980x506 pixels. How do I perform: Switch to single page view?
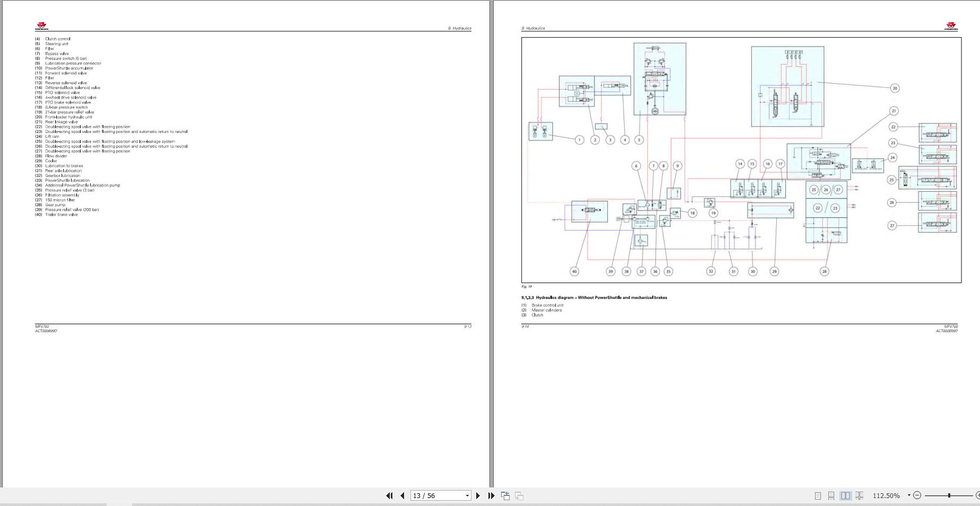[818, 496]
